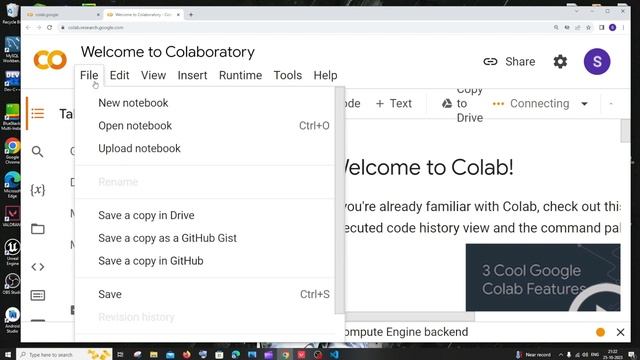The height and width of the screenshot is (360, 640).
Task: Reload the browser page
Action: point(49,27)
